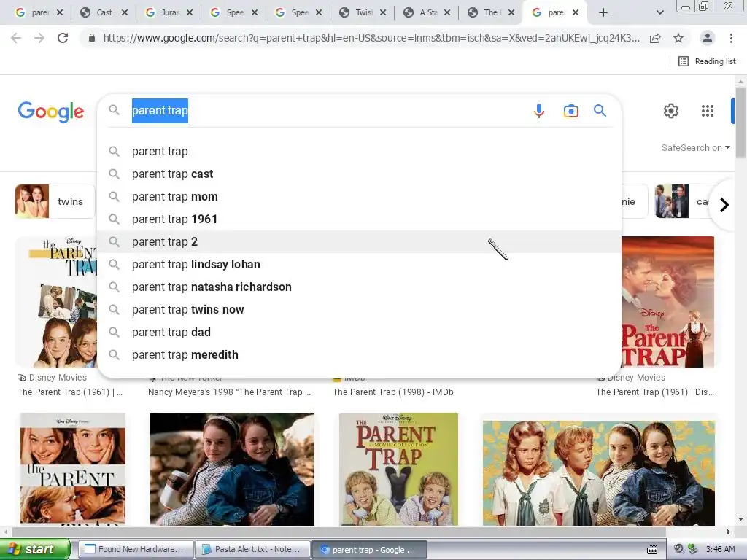The image size is (747, 560).
Task: Reload the current page
Action: click(x=63, y=38)
